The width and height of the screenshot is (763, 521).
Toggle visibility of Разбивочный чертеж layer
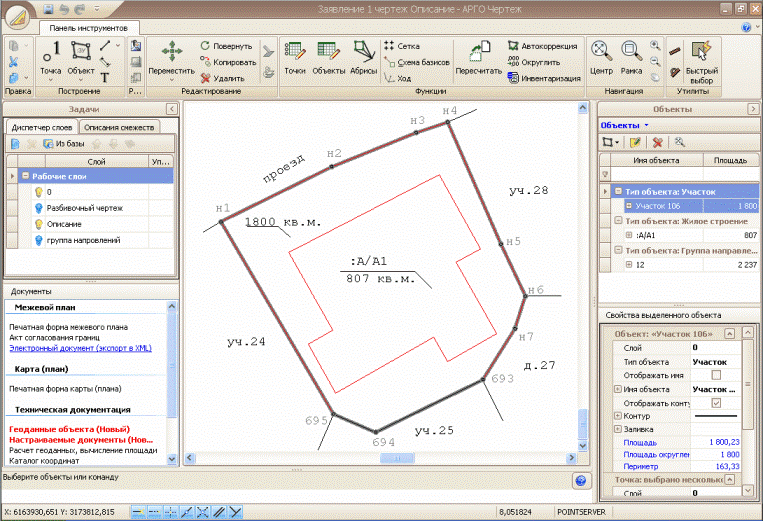(38, 208)
